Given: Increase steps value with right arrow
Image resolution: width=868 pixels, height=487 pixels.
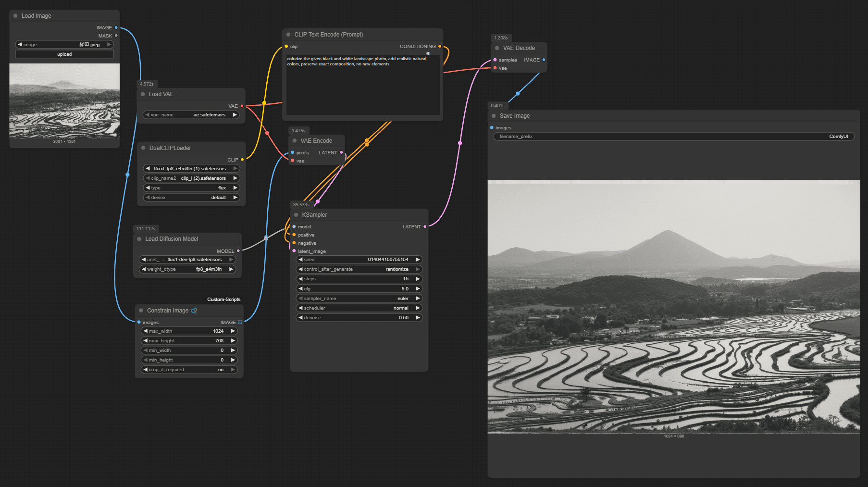Looking at the screenshot, I should [x=418, y=279].
